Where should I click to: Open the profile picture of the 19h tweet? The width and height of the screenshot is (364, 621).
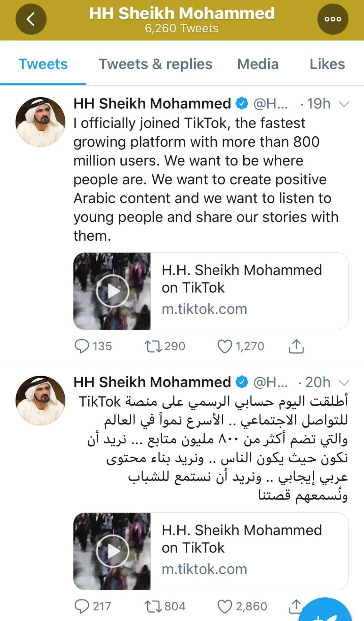coord(40,122)
